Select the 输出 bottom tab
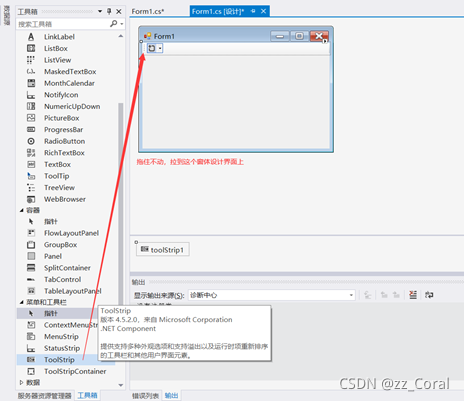464x401 pixels. (x=171, y=395)
